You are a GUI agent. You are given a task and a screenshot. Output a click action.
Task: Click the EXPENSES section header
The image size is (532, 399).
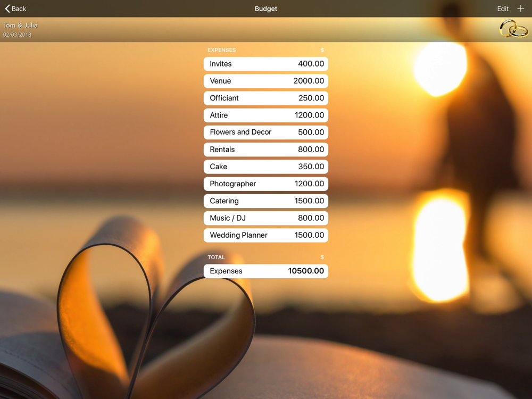(221, 50)
